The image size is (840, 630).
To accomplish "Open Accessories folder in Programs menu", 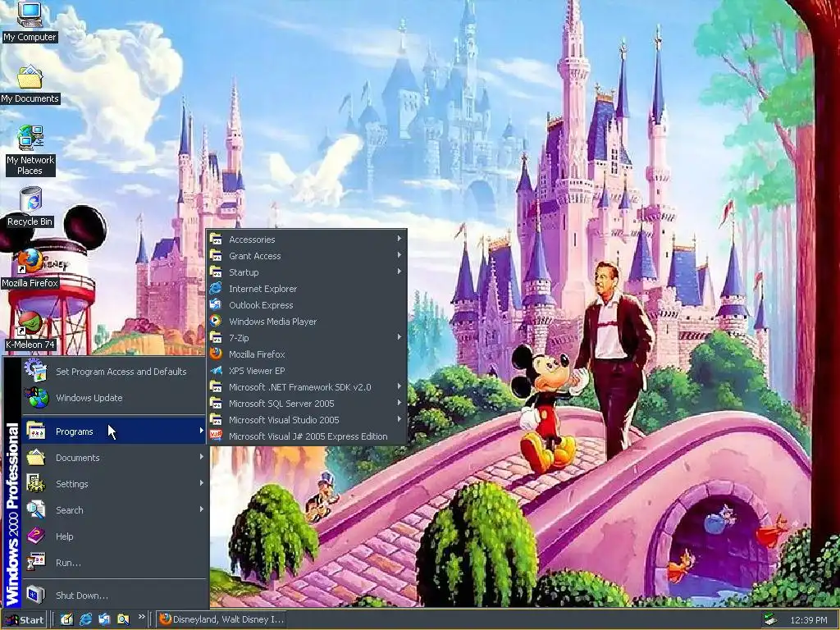I will [307, 240].
